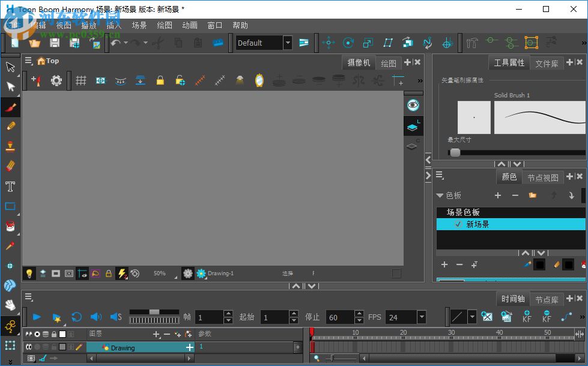Select the Text tool
588x366 pixels.
pyautogui.click(x=10, y=186)
